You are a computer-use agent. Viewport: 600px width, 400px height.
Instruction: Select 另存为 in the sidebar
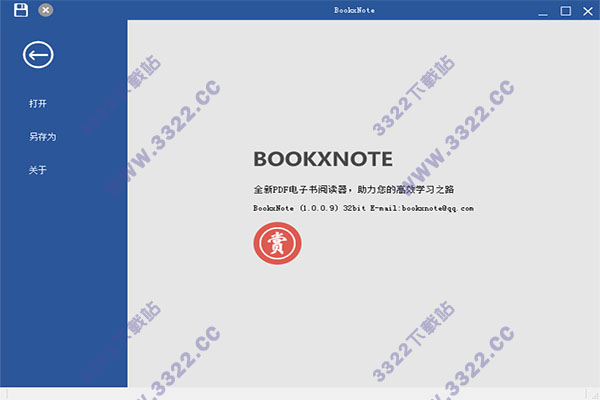42,137
